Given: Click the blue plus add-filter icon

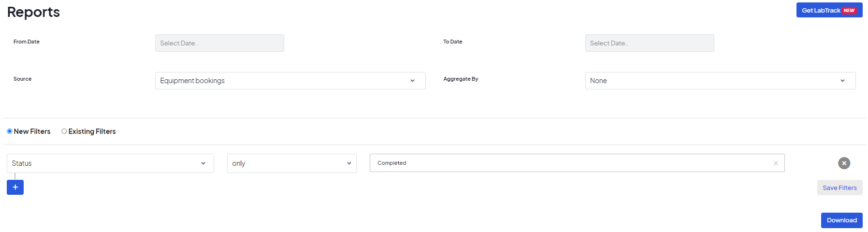Looking at the screenshot, I should [15, 187].
